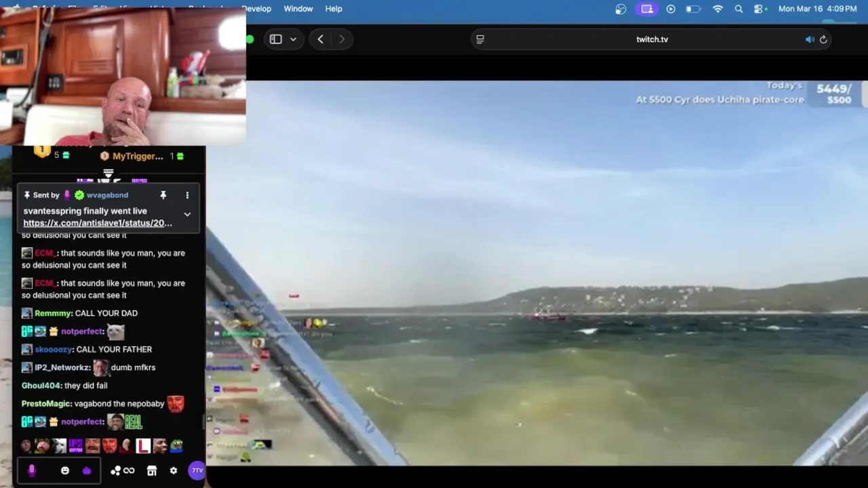Unpin the pinned chat message

click(x=163, y=195)
